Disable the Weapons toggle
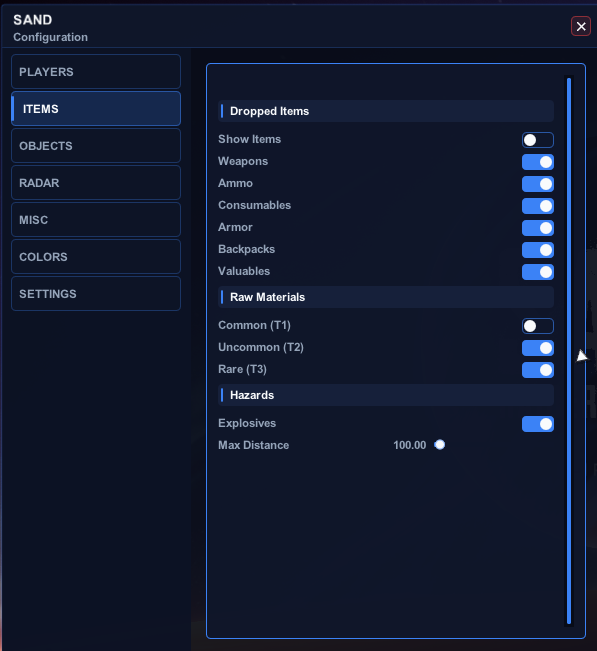The width and height of the screenshot is (597, 651). [x=538, y=162]
